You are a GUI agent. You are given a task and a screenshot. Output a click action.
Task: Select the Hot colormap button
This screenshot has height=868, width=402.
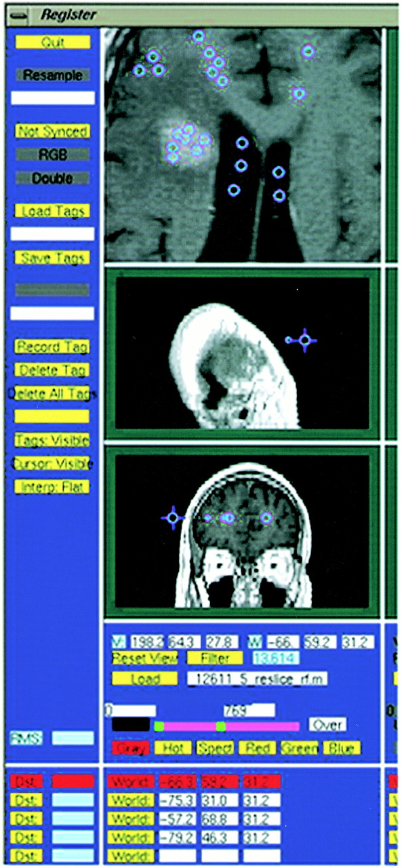click(173, 748)
